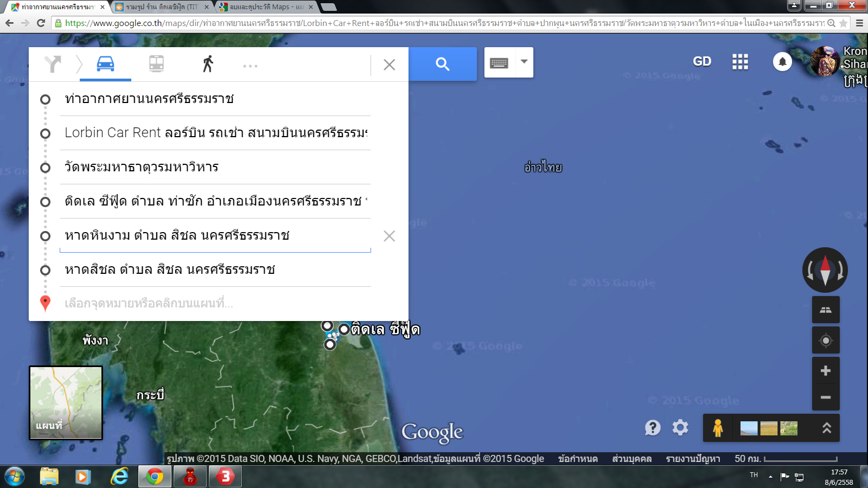The width and height of the screenshot is (868, 488).
Task: Open the first photo thumbnail in imagery strip
Action: pyautogui.click(x=749, y=428)
